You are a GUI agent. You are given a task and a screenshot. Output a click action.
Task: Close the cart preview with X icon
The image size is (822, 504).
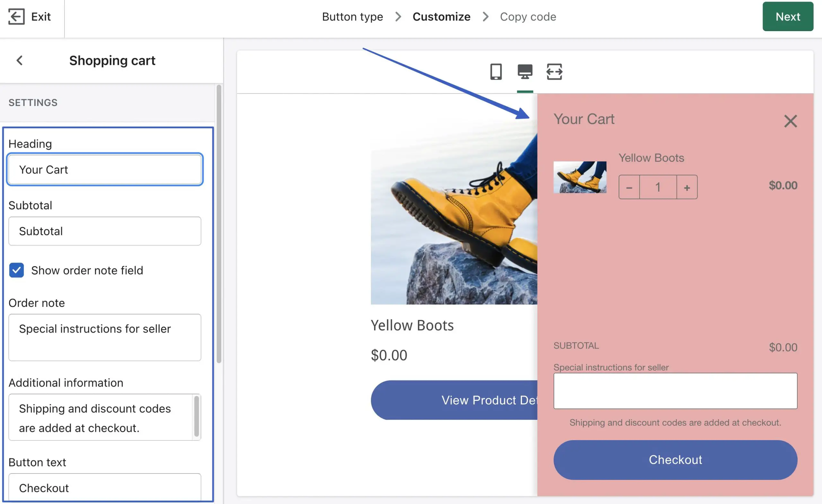(x=791, y=121)
